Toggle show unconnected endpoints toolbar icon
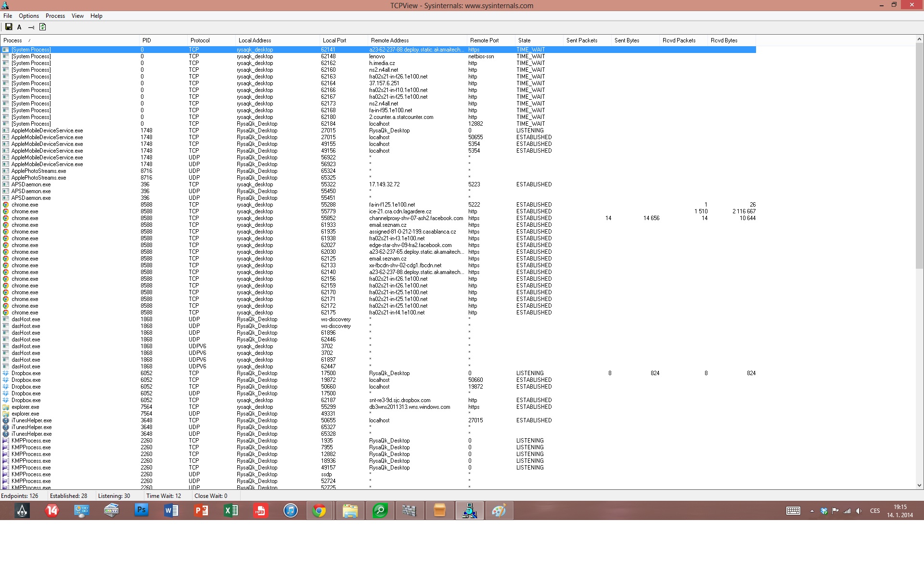The width and height of the screenshot is (924, 574). [x=31, y=27]
